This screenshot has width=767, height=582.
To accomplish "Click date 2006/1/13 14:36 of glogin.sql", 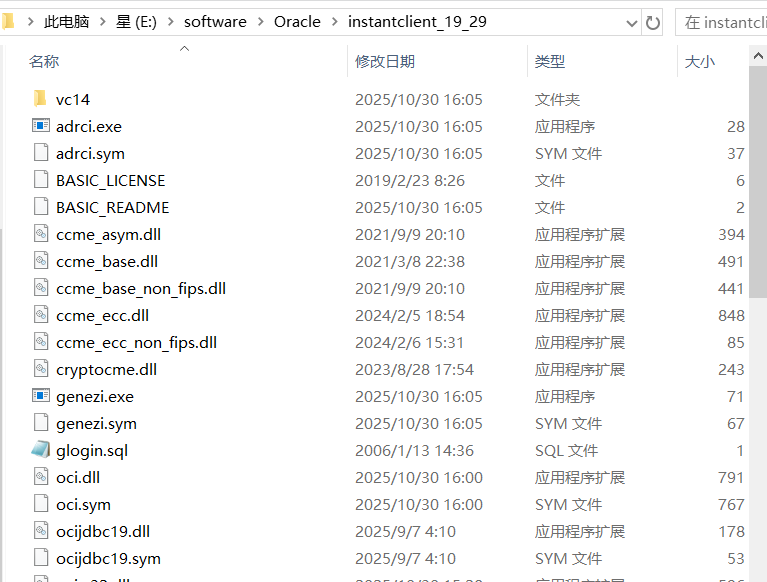I will pos(414,450).
